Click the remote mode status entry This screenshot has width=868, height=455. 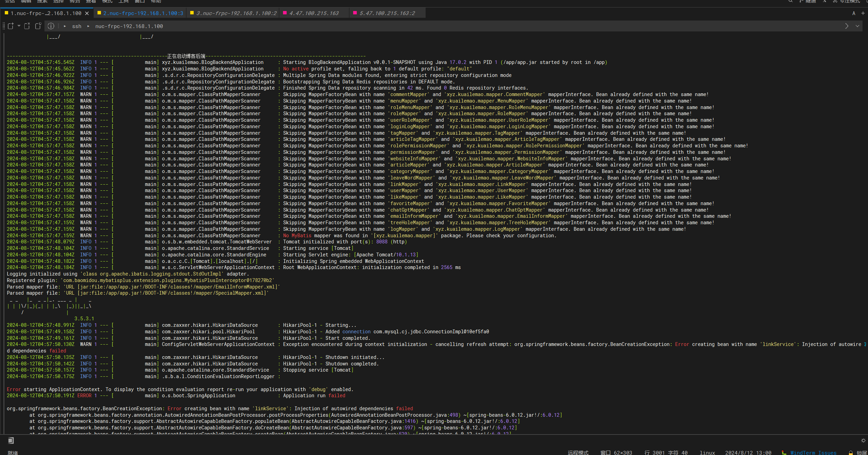click(578, 452)
